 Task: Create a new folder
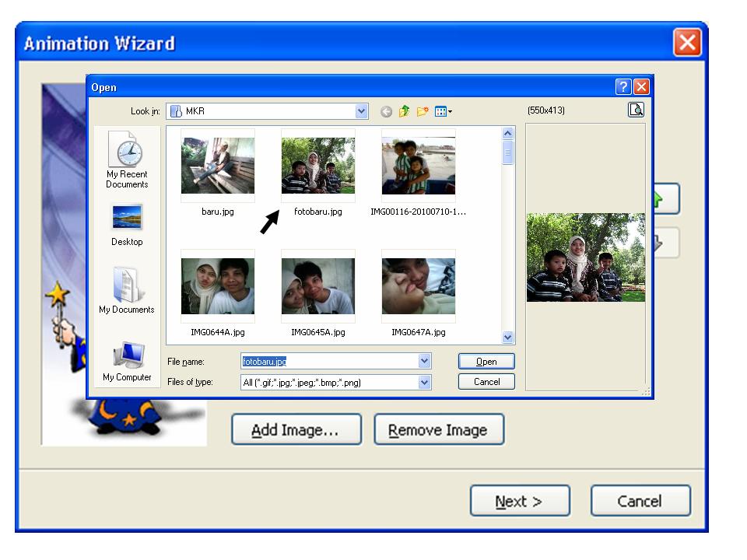tap(423, 111)
